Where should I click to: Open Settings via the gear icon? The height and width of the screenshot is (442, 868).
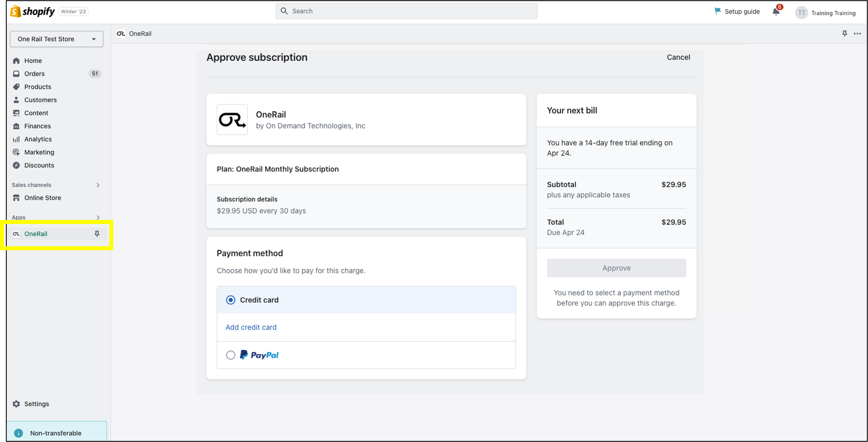(x=16, y=404)
